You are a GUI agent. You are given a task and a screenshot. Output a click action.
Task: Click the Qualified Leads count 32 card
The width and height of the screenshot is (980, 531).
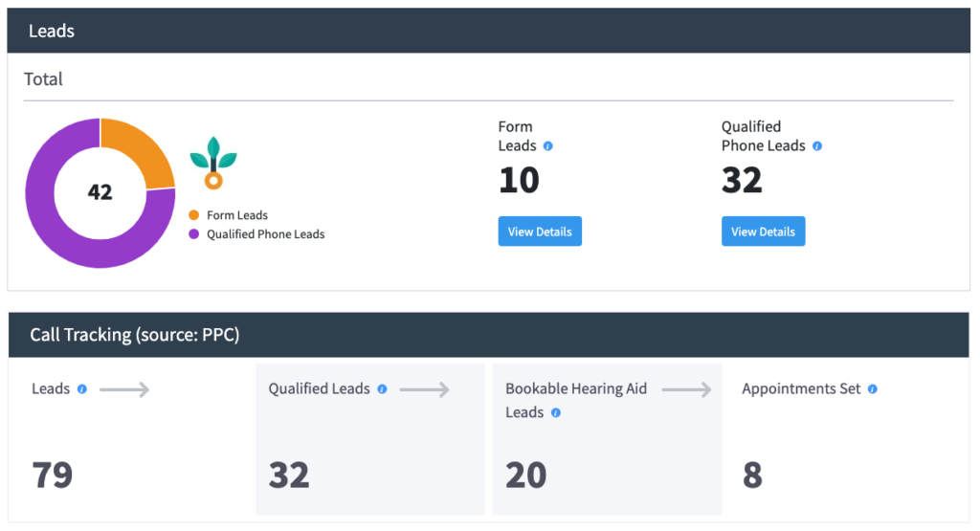tap(370, 439)
